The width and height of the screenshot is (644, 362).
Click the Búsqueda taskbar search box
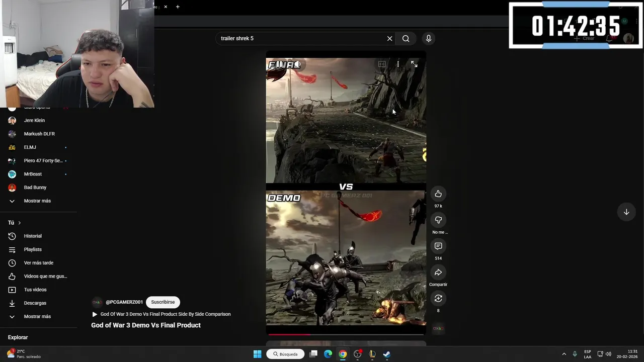click(x=285, y=354)
